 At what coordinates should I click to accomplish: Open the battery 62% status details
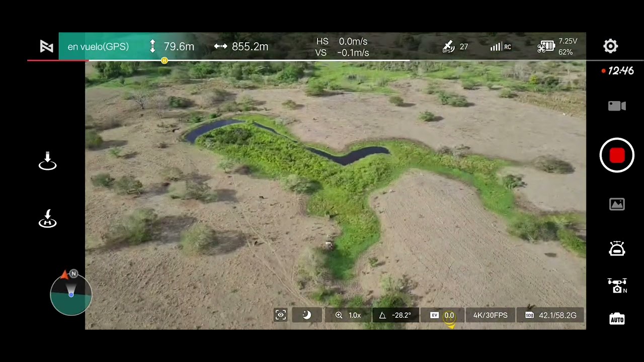[557, 47]
